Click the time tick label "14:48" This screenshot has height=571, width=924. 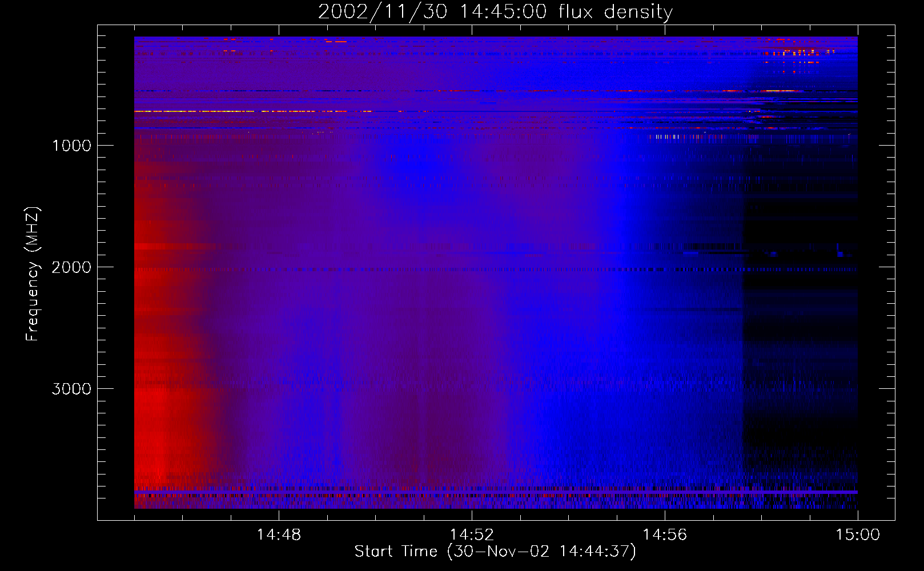pos(279,534)
